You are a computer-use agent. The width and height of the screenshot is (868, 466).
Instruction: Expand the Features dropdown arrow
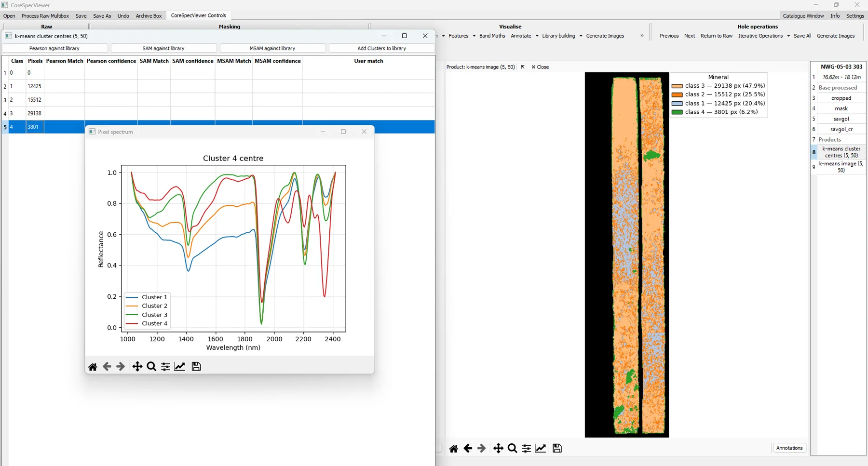tap(474, 36)
